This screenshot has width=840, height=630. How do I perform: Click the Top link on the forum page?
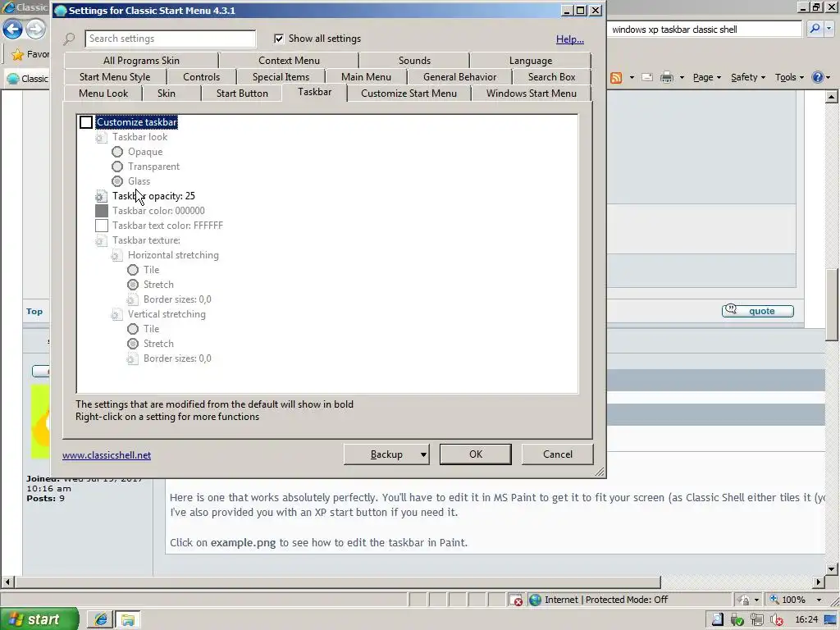coord(34,311)
